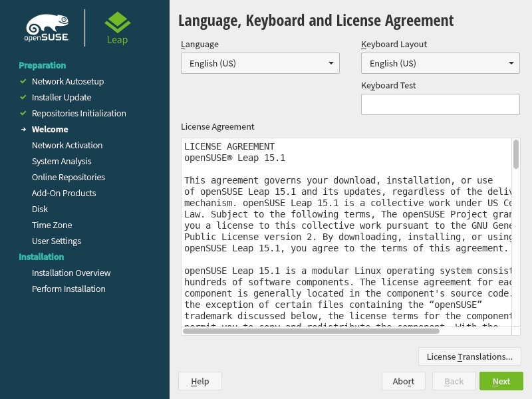532x399 pixels.
Task: Select Online Repositories step in sidebar
Action: coord(68,177)
